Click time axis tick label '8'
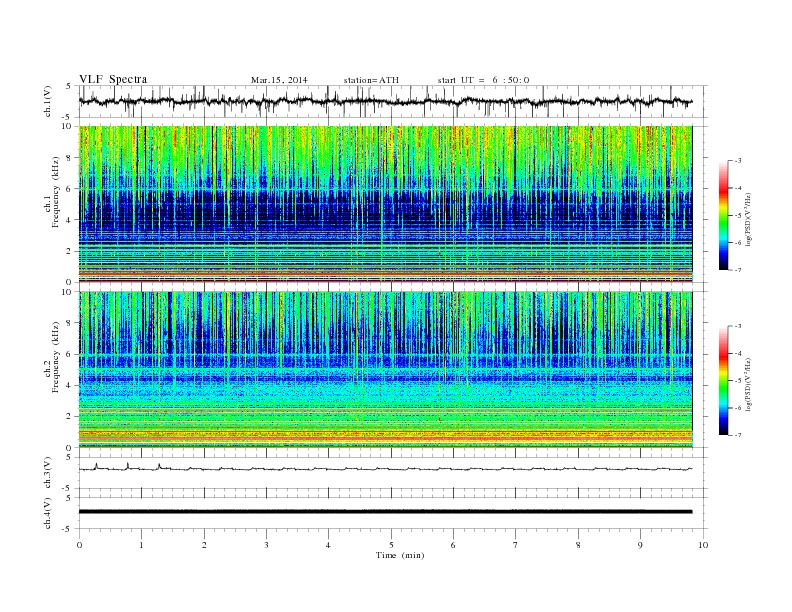 pyautogui.click(x=578, y=545)
